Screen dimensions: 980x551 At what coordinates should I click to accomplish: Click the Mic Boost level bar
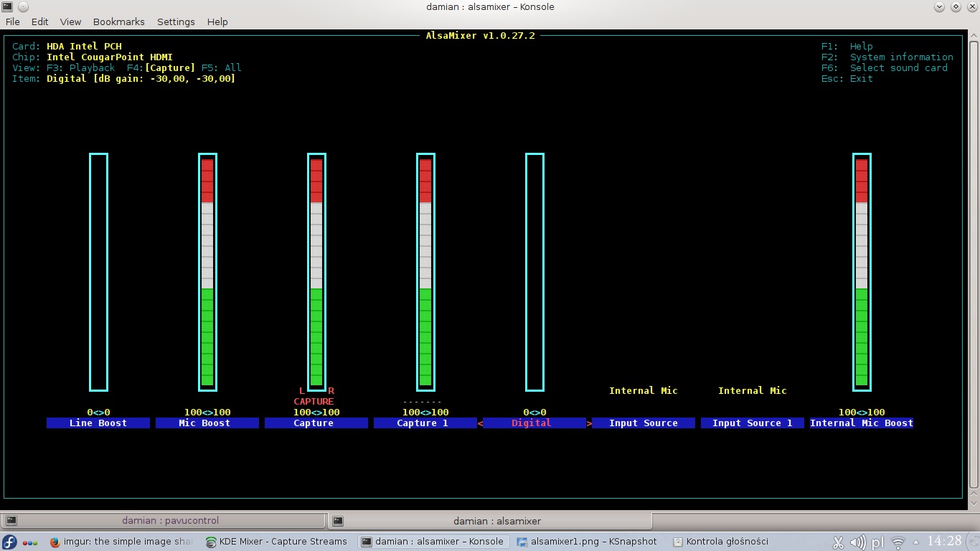207,273
